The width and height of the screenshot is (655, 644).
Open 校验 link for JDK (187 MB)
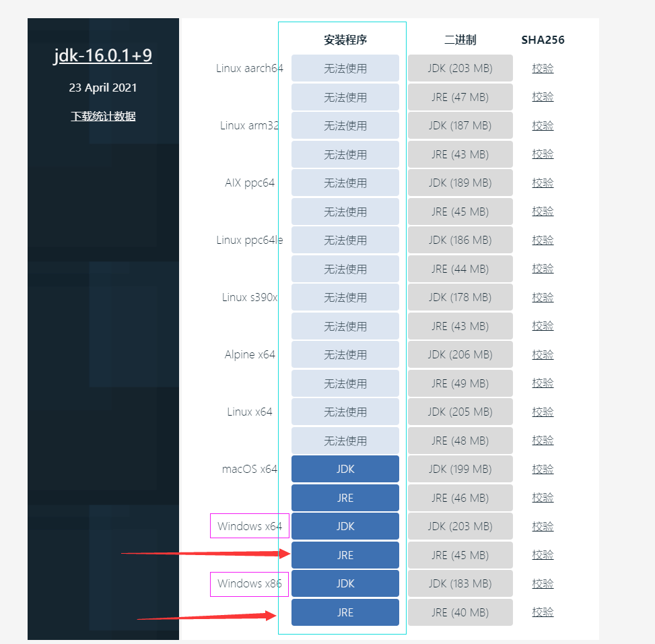(543, 125)
